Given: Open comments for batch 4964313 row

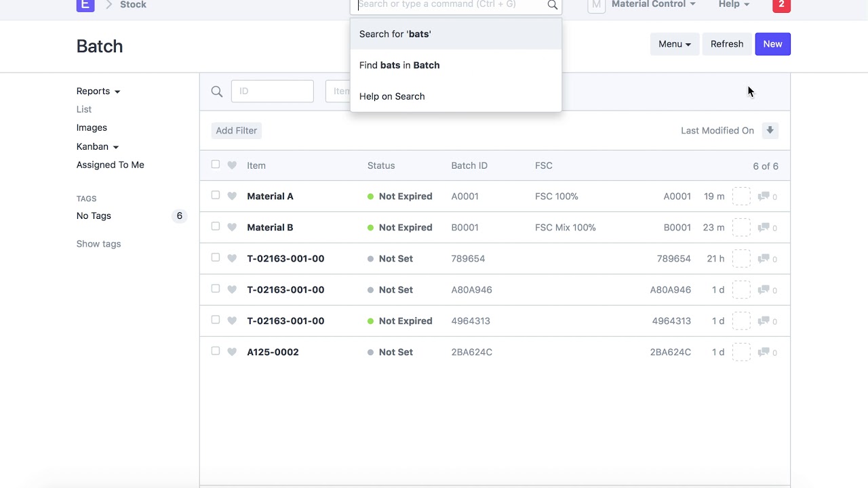Looking at the screenshot, I should [x=767, y=321].
